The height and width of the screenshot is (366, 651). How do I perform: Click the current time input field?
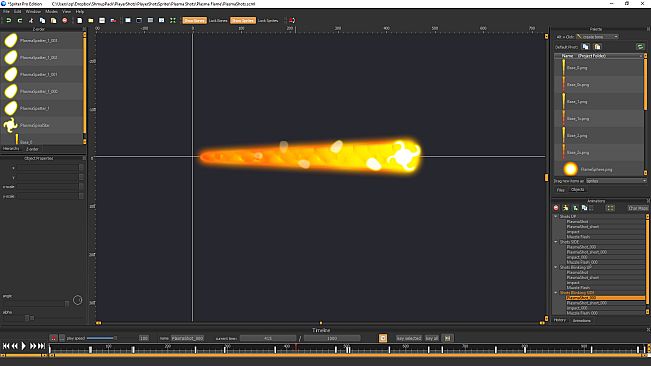268,338
